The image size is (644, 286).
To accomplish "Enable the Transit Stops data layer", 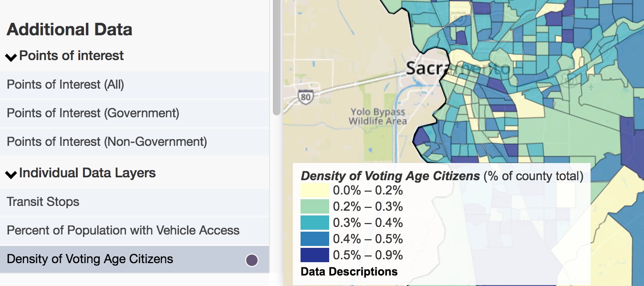I will click(43, 202).
